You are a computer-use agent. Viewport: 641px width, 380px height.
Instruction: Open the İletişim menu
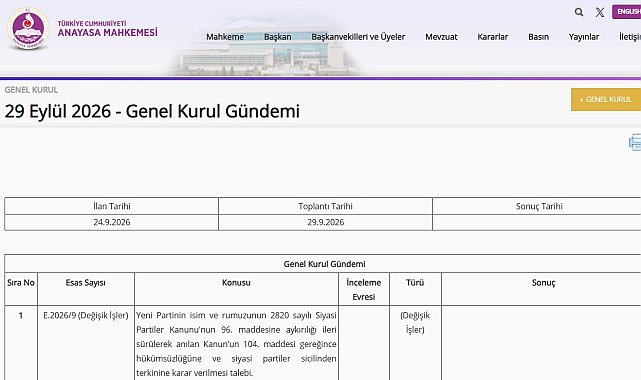pyautogui.click(x=630, y=37)
